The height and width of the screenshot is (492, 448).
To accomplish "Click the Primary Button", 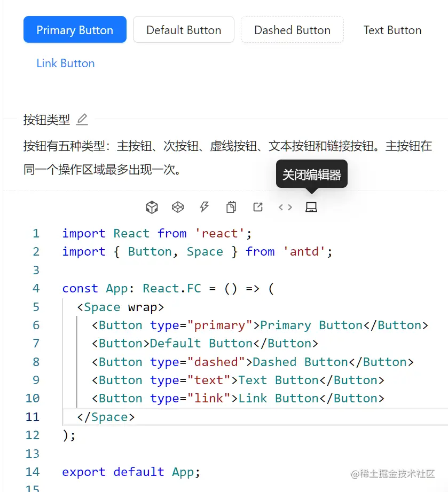I will click(x=75, y=30).
